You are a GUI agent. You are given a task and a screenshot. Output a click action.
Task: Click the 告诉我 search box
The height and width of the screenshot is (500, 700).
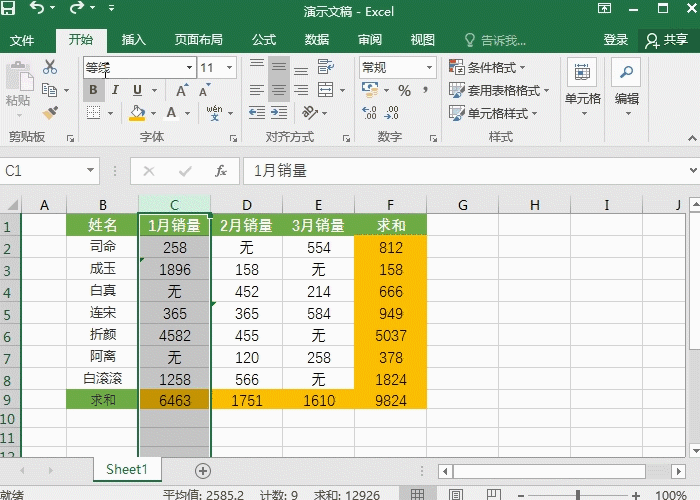pyautogui.click(x=496, y=40)
